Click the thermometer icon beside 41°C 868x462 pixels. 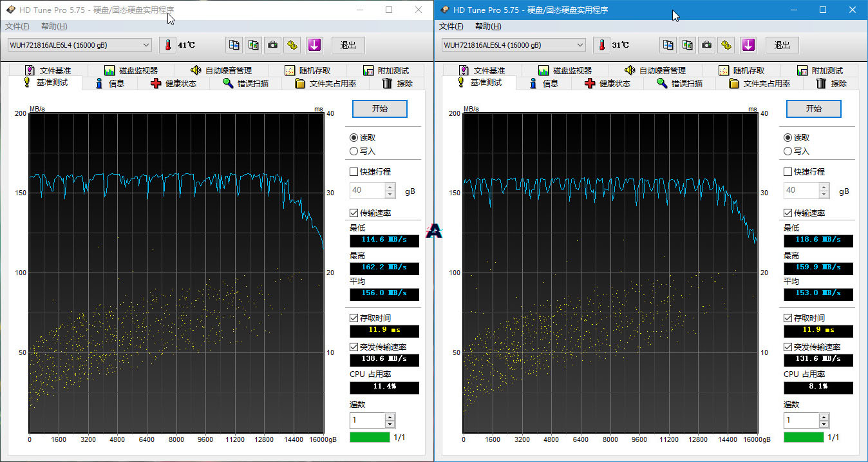[x=167, y=45]
